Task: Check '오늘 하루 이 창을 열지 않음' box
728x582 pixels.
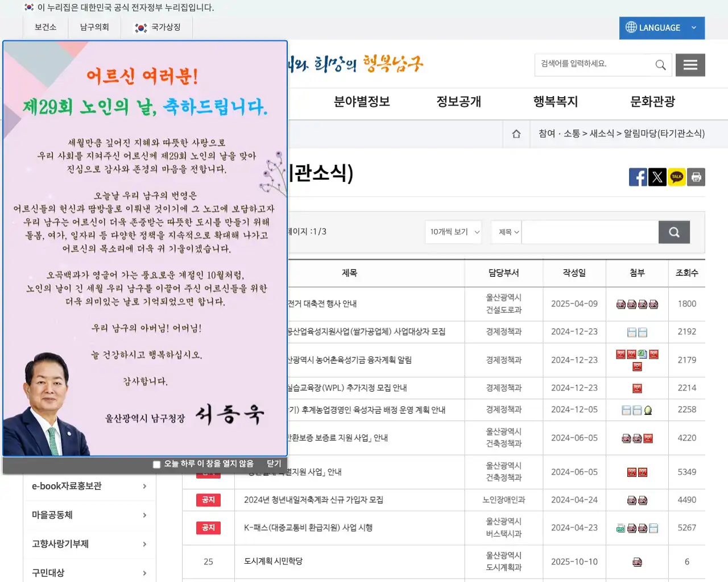Action: 156,464
